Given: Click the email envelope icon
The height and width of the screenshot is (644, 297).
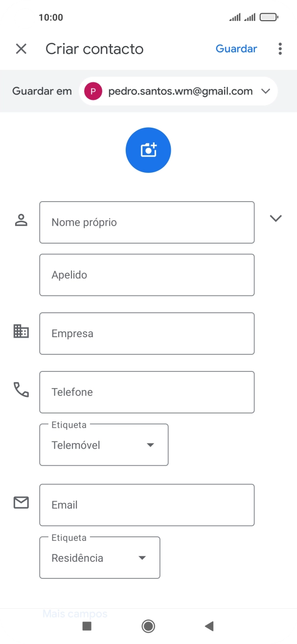Looking at the screenshot, I should (x=21, y=503).
